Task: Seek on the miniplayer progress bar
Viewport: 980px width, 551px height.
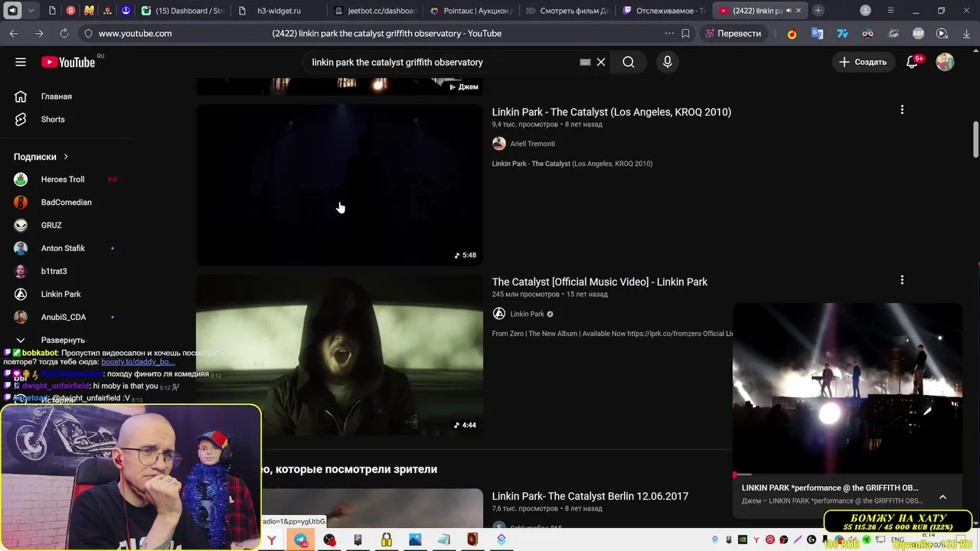Action: (847, 474)
